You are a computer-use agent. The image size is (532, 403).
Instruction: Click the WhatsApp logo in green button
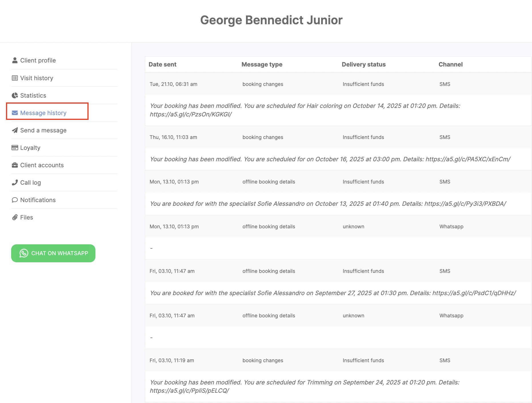[24, 253]
